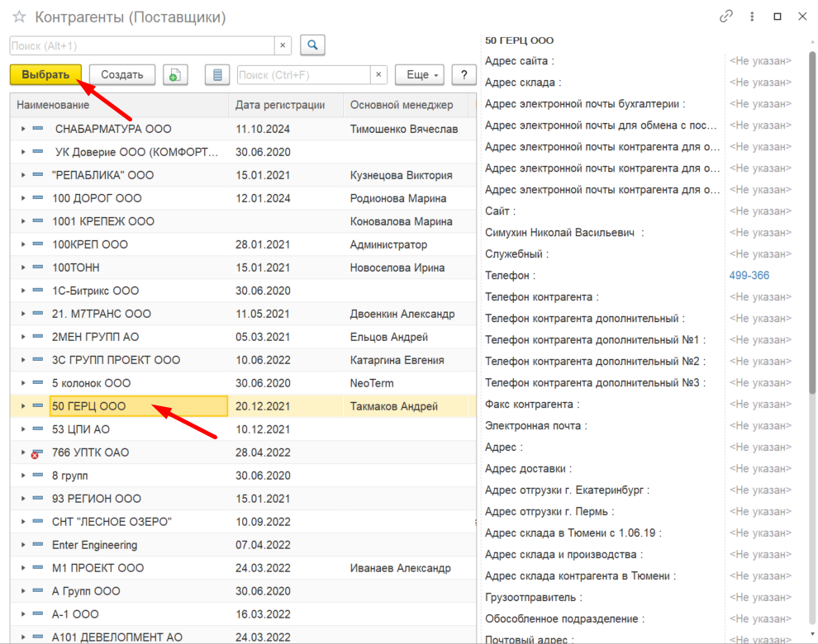The image size is (818, 644).
Task: Focus the Поиск (Ctrl+F) list search field
Action: [x=304, y=74]
